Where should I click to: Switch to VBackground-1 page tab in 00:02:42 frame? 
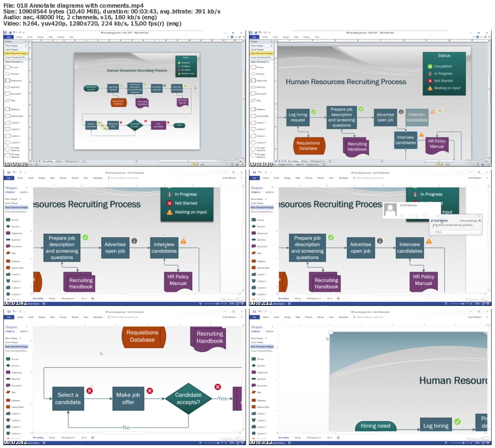click(68, 437)
